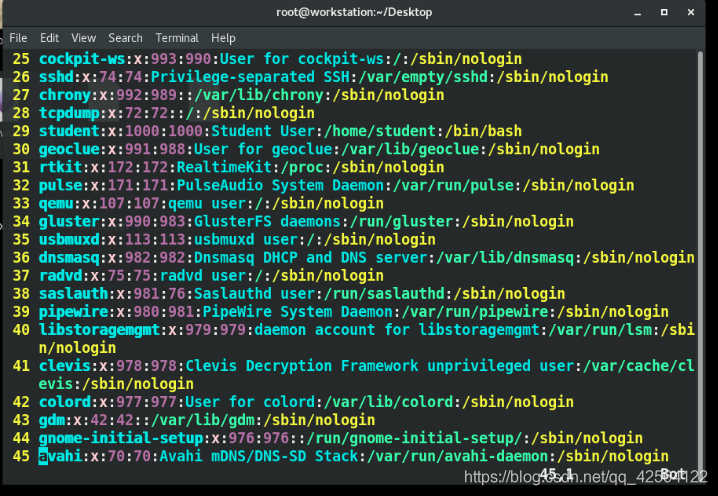718x496 pixels.
Task: Click 'pipewire' username on line 39
Action: [73, 312]
